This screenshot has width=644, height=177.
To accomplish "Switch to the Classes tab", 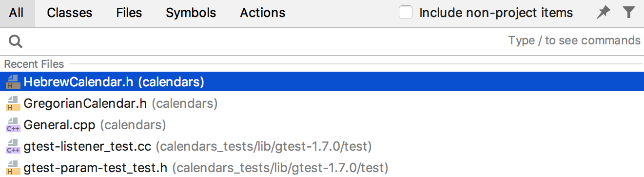I will [70, 13].
